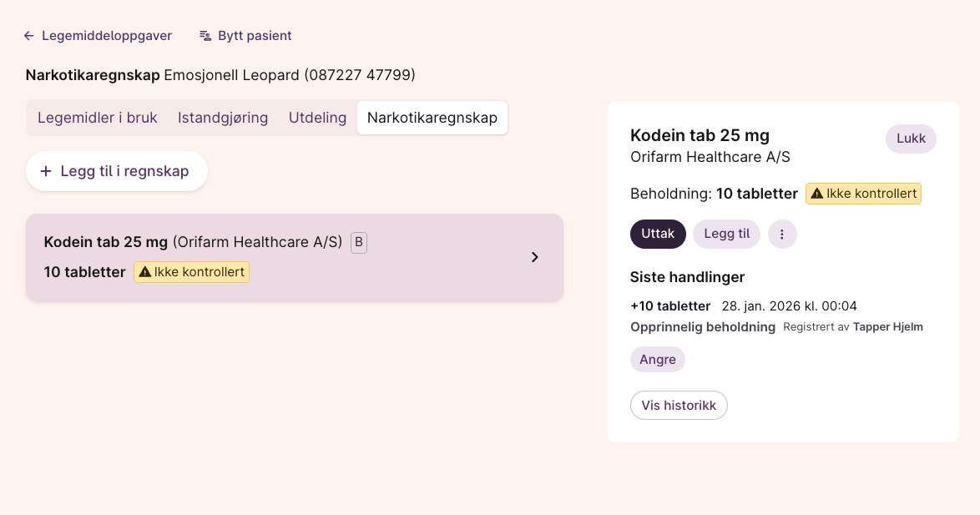
Task: Expand Kodein row with the chevron arrow
Action: (x=535, y=257)
